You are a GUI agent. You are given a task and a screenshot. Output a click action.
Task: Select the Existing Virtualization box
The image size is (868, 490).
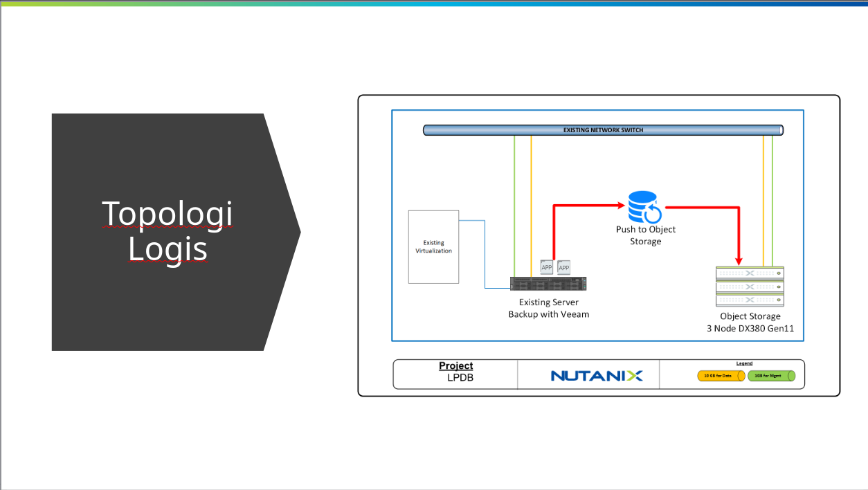(433, 246)
